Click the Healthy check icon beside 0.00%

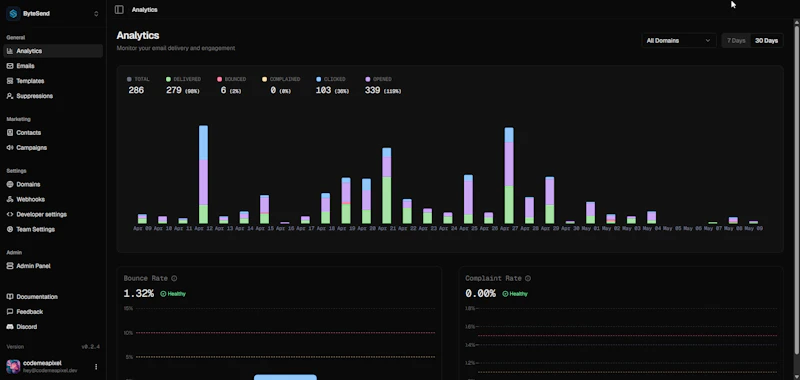(505, 294)
